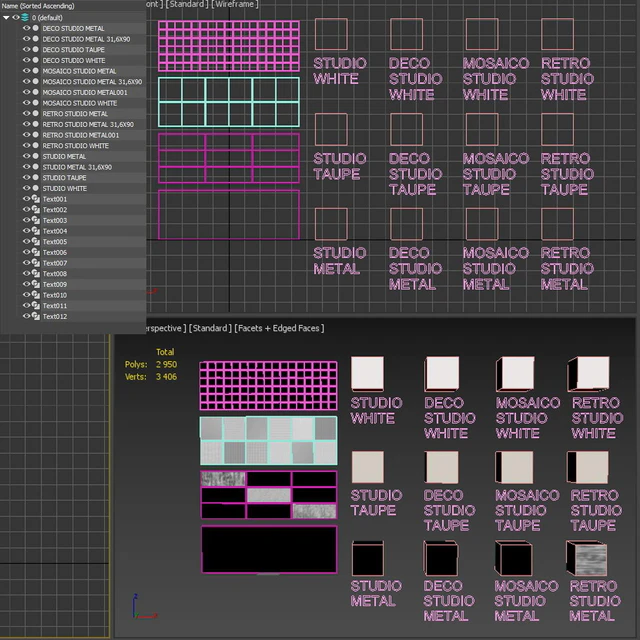This screenshot has height=640, width=640.
Task: Open [Standard] menu in top wireframe viewport
Action: (186, 4)
